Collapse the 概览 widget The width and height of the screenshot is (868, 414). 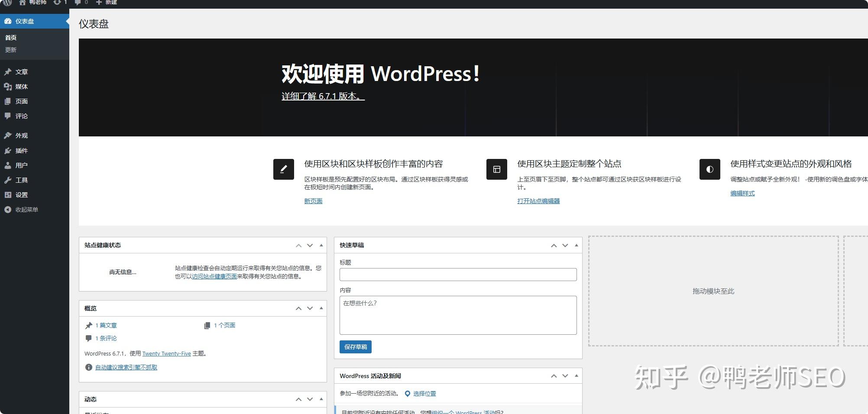click(x=321, y=308)
